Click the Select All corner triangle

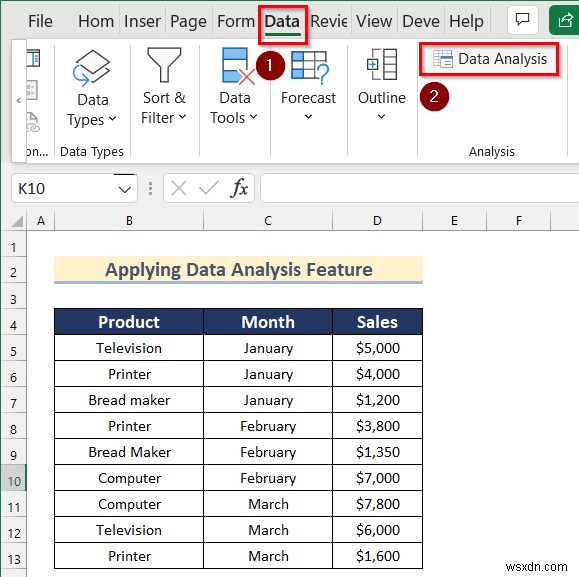pos(17,221)
